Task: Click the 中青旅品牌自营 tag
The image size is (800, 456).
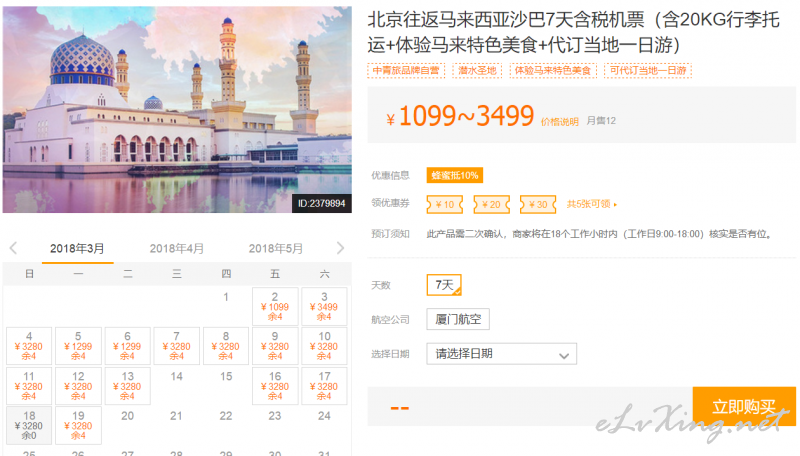Action: pos(406,70)
